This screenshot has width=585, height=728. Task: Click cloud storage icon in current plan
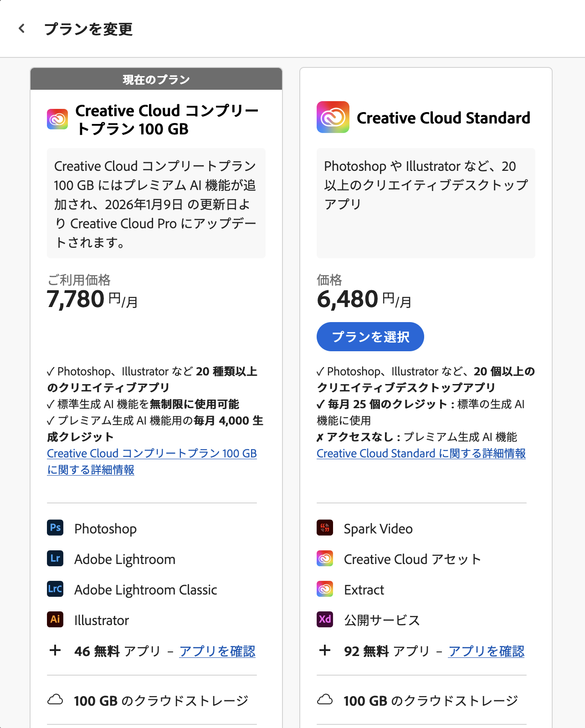pyautogui.click(x=55, y=699)
